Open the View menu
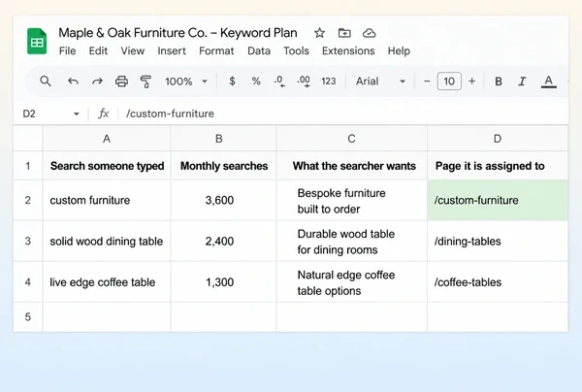This screenshot has height=392, width=582. [x=133, y=50]
